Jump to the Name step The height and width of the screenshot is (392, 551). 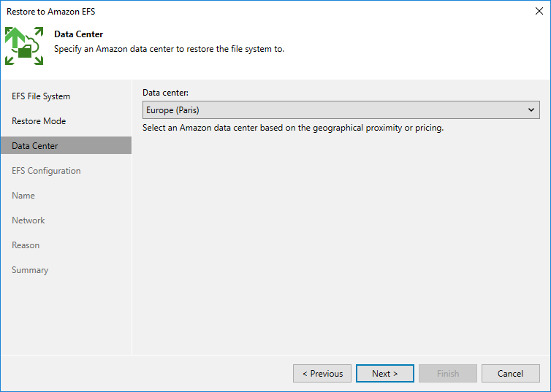pyautogui.click(x=23, y=196)
